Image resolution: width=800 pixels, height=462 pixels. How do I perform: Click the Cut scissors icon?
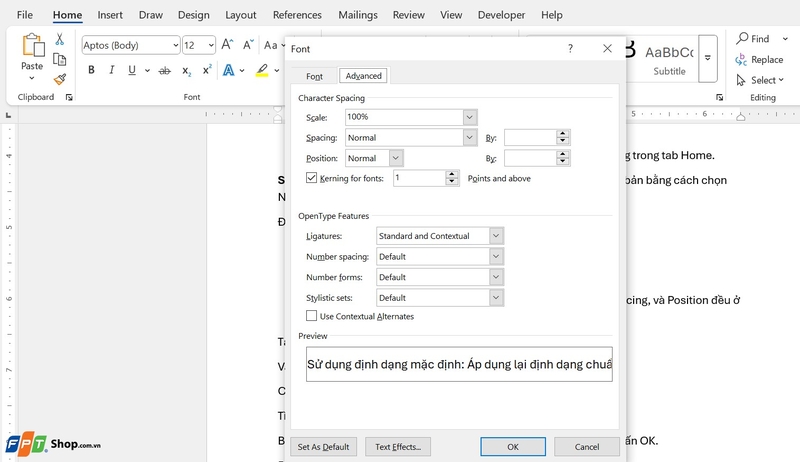coord(60,39)
